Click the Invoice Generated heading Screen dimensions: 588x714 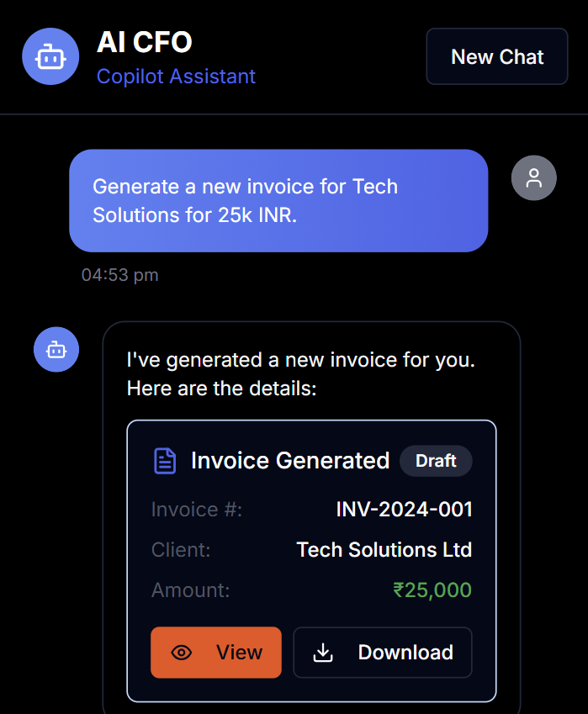[x=290, y=461]
